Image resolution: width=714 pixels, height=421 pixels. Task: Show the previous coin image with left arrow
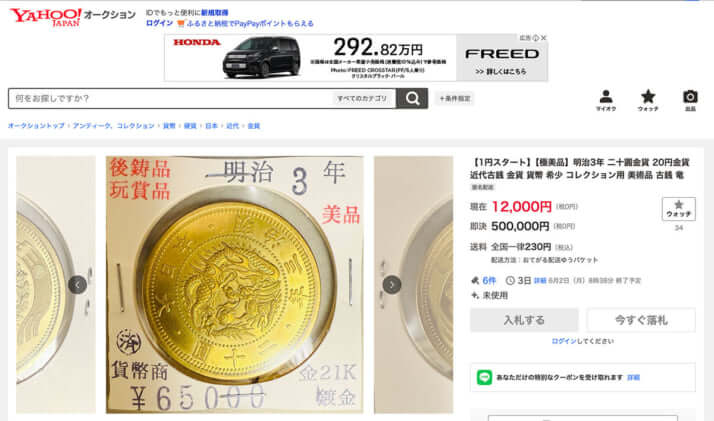click(x=77, y=285)
